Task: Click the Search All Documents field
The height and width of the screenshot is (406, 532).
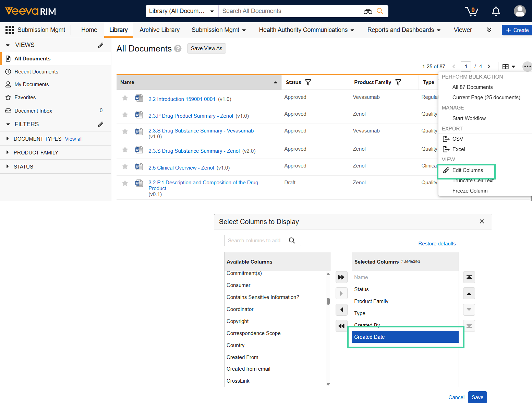Action: tap(291, 11)
